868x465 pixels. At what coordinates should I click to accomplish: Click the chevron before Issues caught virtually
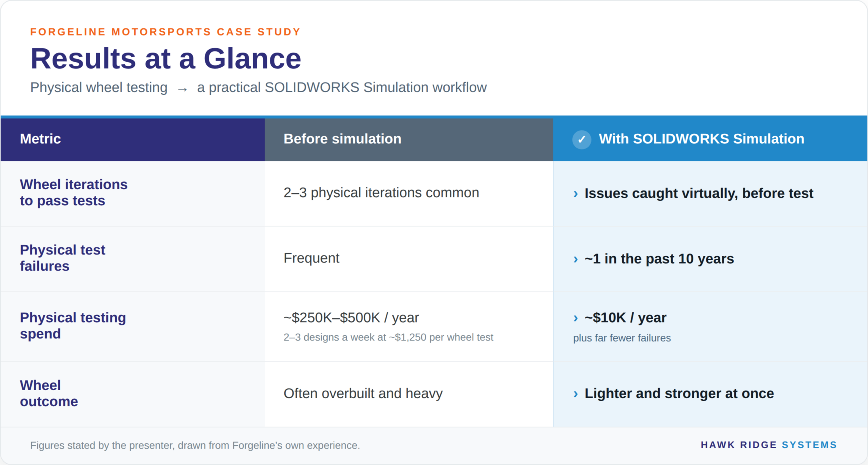[576, 194]
